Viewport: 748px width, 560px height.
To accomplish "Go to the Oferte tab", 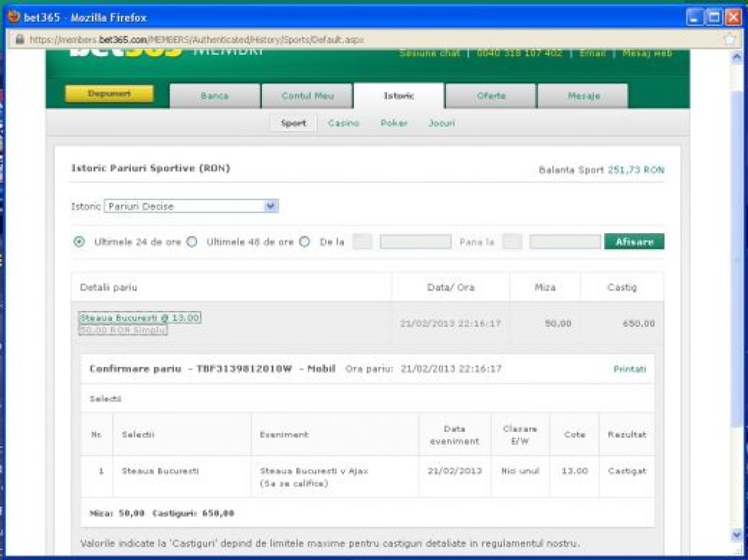I will 491,96.
